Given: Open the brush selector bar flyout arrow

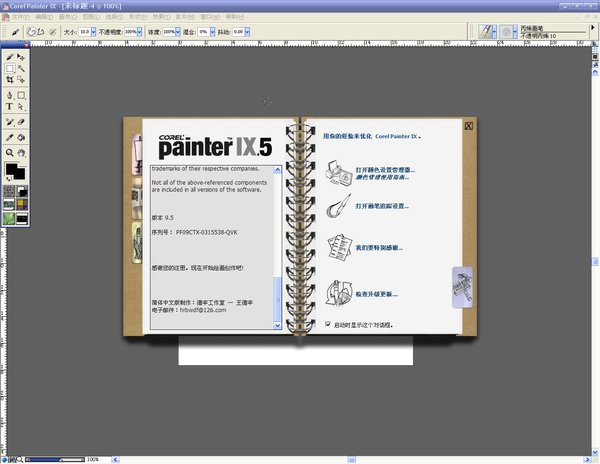Looking at the screenshot, I should [x=593, y=28].
